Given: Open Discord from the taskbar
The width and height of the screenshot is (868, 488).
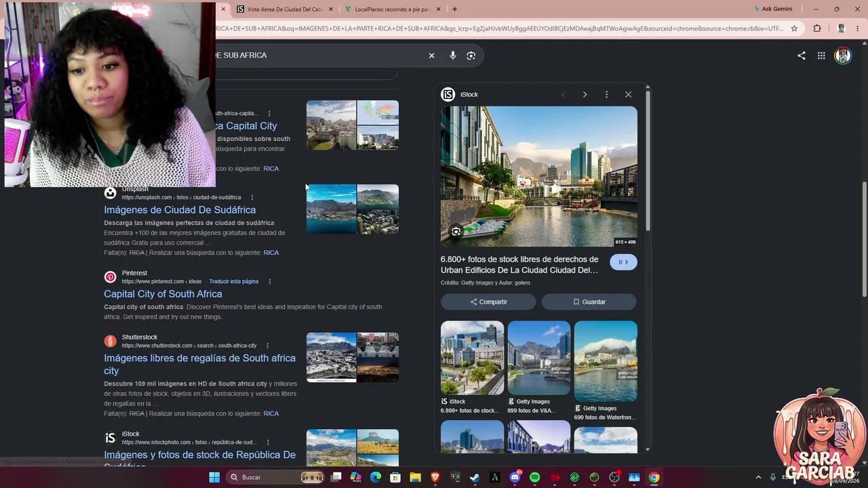Looking at the screenshot, I should tap(515, 477).
